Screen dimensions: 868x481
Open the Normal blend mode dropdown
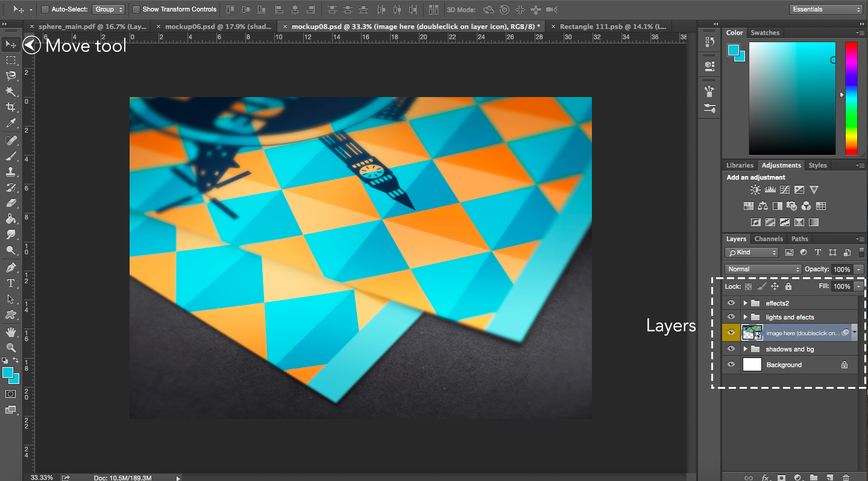[763, 269]
